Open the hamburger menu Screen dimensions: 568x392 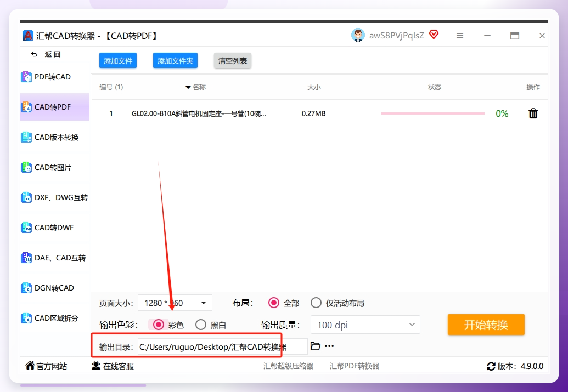460,36
